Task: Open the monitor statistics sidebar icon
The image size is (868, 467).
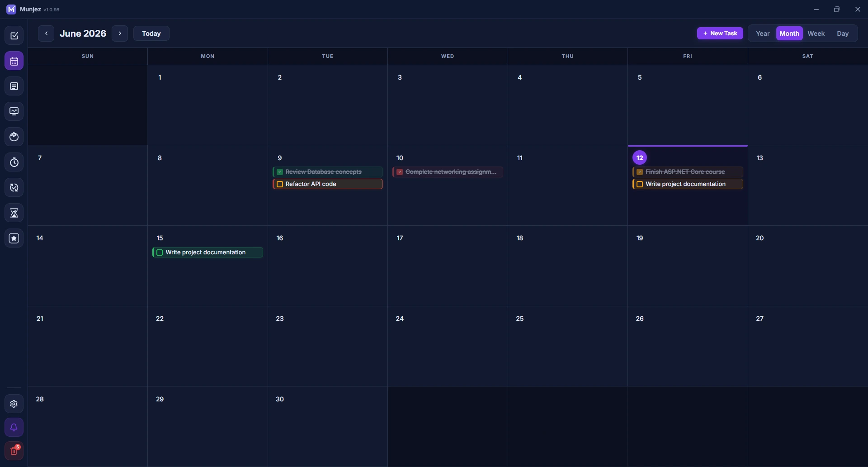Action: 14,111
